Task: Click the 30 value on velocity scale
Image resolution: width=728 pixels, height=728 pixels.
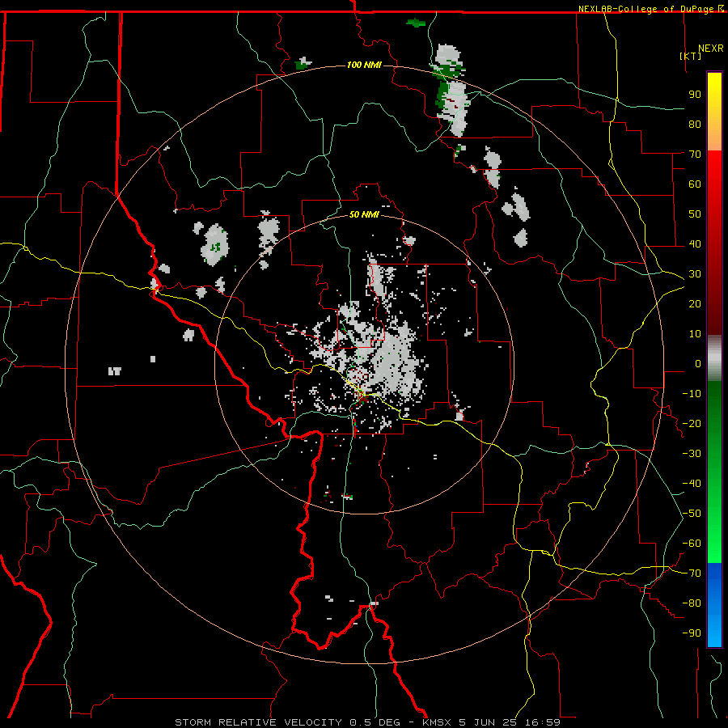Action: [695, 274]
